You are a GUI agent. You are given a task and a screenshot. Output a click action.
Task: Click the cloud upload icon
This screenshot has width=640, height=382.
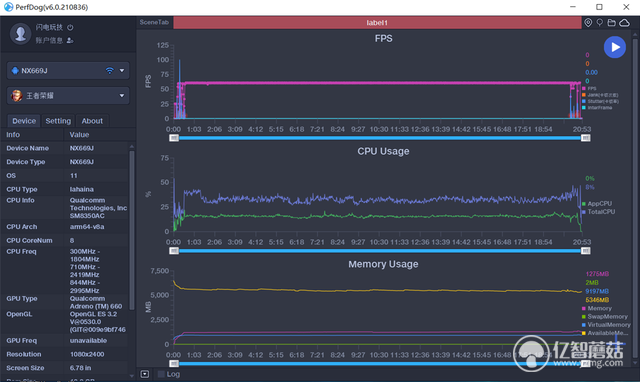pyautogui.click(x=624, y=23)
